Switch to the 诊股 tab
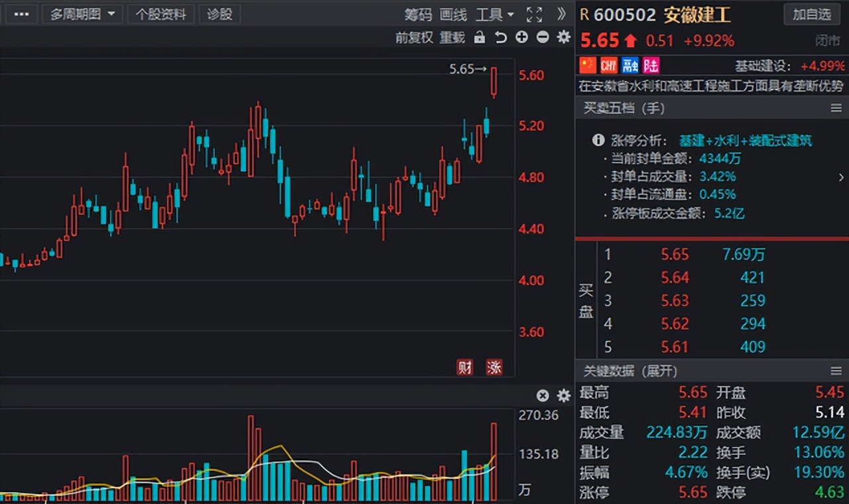The width and height of the screenshot is (849, 504). [x=220, y=14]
